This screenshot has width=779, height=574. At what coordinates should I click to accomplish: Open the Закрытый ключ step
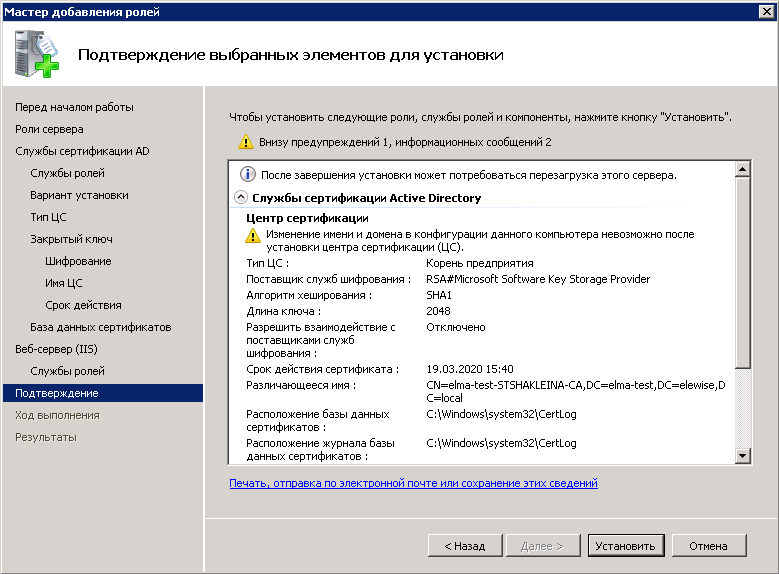tap(71, 239)
